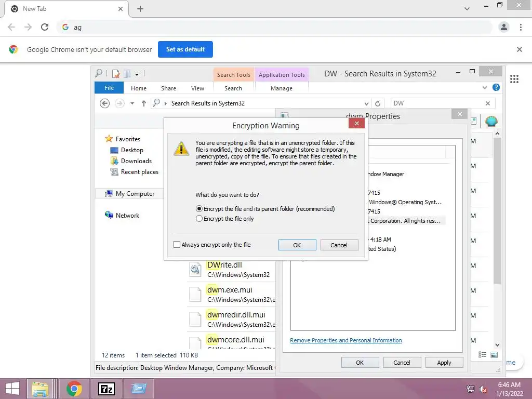
Task: Click the Application Tools contextual tab
Action: coord(282,75)
